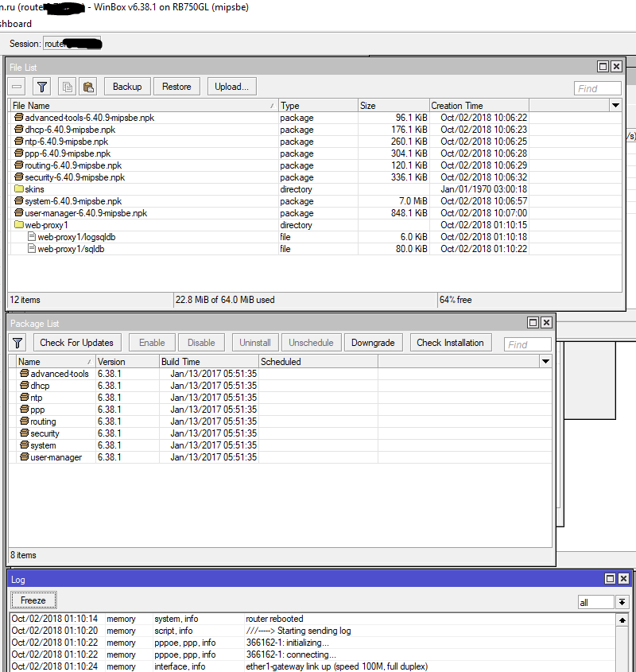636x672 pixels.
Task: Sort packages by Name column header
Action: tap(56, 362)
